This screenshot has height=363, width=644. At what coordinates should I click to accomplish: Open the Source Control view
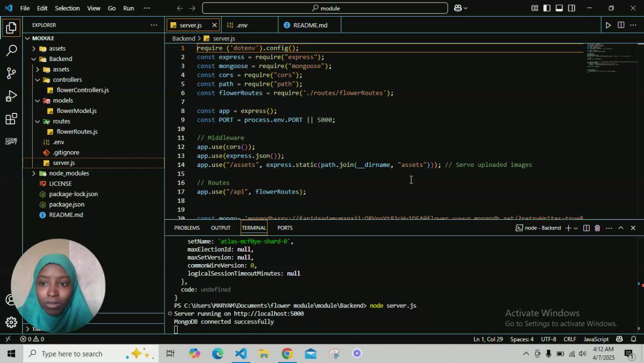tap(11, 73)
